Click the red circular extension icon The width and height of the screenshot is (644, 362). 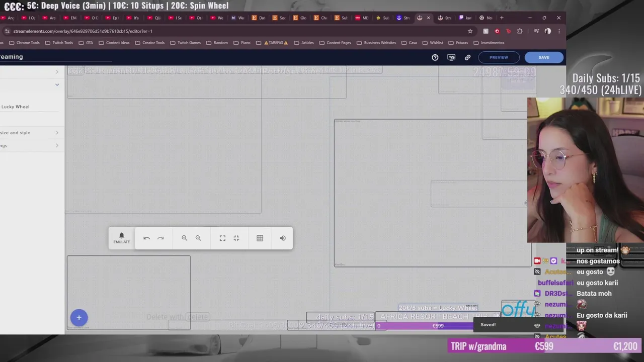pyautogui.click(x=497, y=31)
